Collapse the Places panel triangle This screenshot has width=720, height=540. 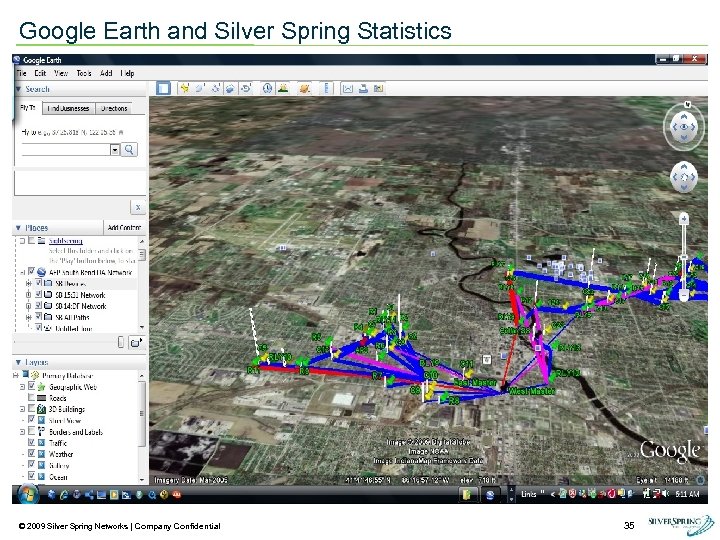point(18,228)
